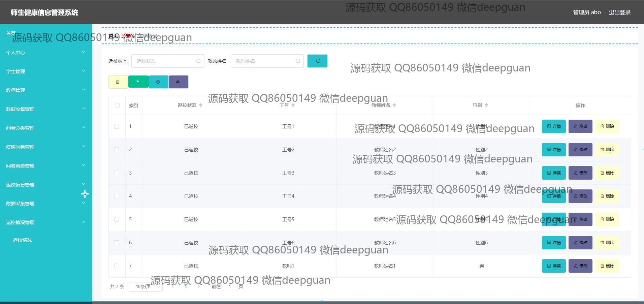Open 首页 in the sidebar
The height and width of the screenshot is (304, 644).
coord(11,33)
